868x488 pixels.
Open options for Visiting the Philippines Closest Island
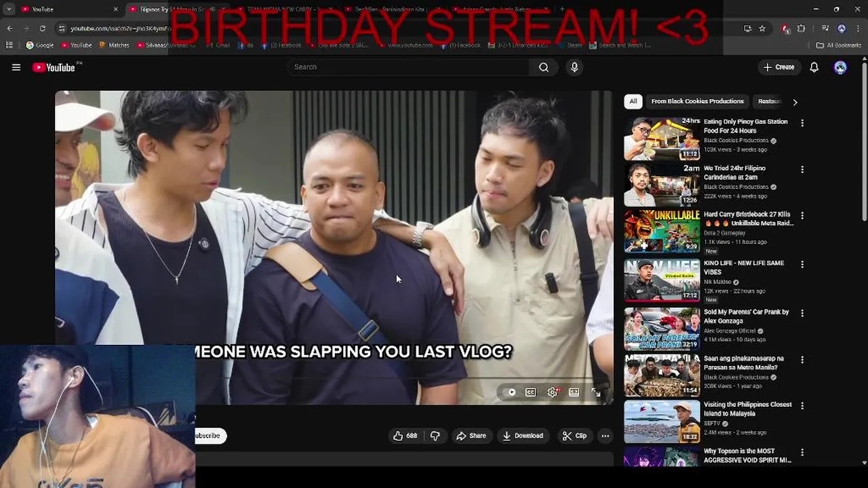click(802, 405)
